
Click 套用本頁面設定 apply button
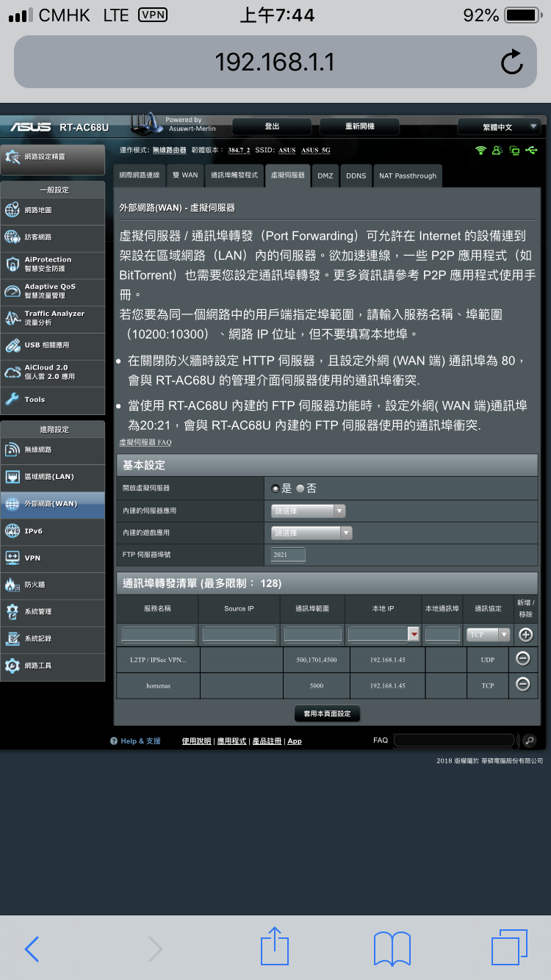[x=327, y=713]
